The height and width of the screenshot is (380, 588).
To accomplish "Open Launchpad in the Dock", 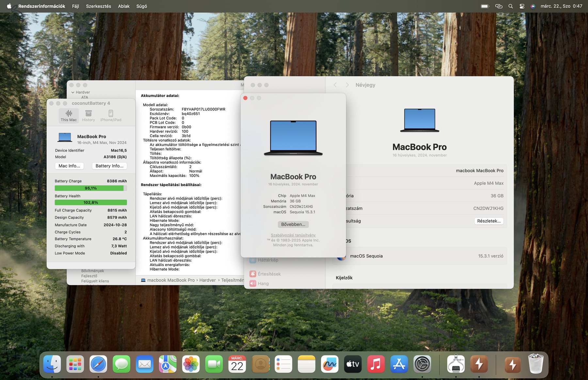I will pos(75,364).
